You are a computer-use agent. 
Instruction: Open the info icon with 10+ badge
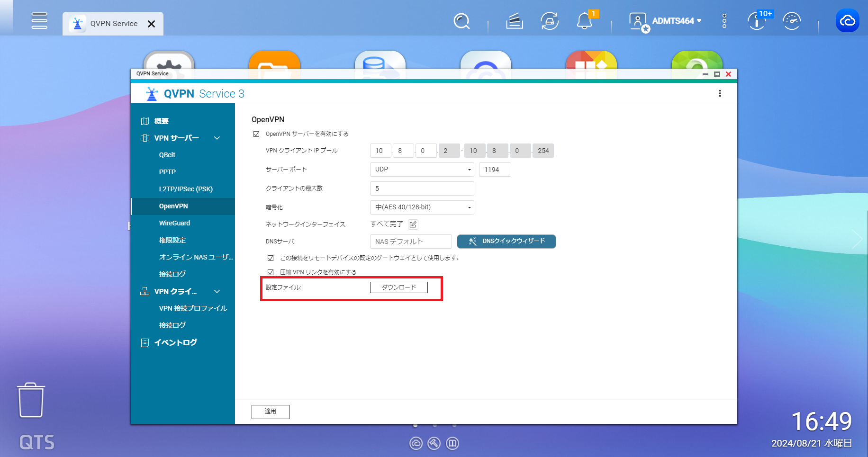tap(757, 21)
